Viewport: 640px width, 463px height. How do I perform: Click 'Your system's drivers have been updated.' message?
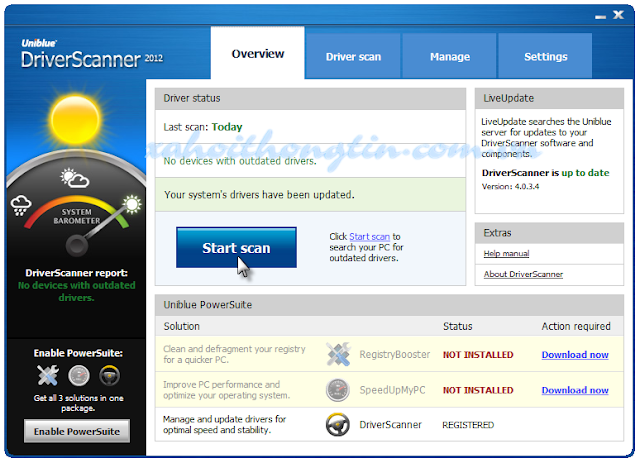click(x=259, y=195)
